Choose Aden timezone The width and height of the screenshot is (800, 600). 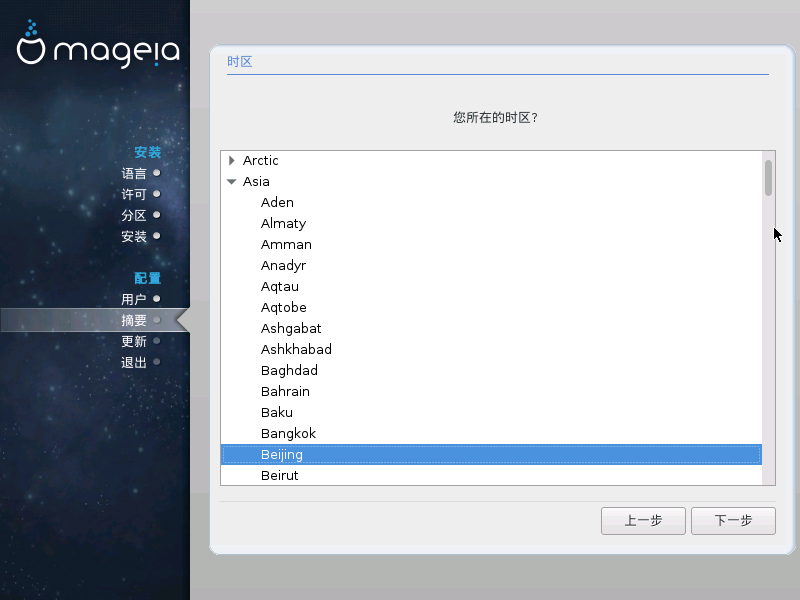[x=277, y=203]
